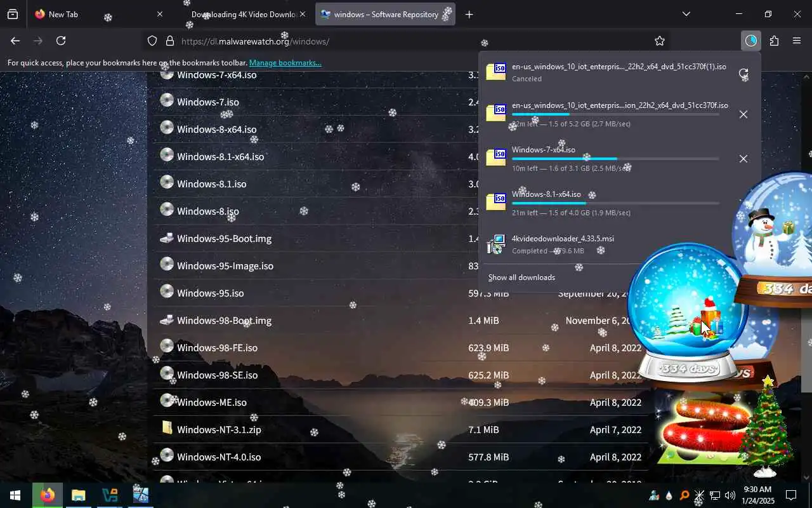Screen dimensions: 812x508
Task: Click the Windows-8.1-x64.iso download progress bar
Action: pyautogui.click(x=615, y=203)
